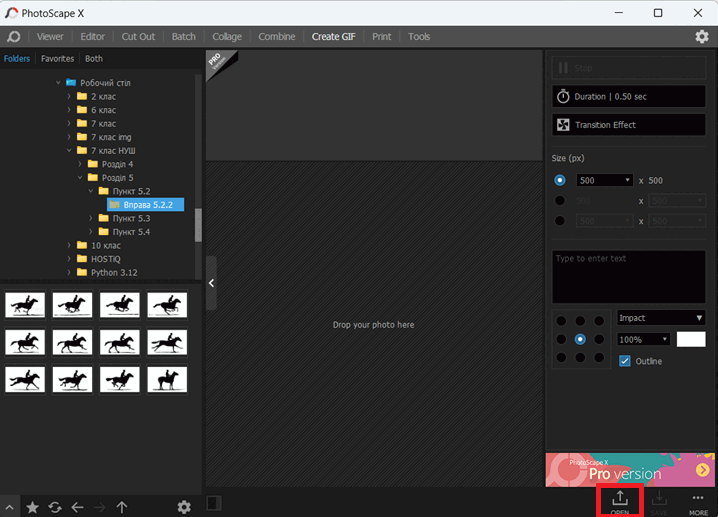Open the Tools tab
This screenshot has height=517, width=718.
(419, 37)
